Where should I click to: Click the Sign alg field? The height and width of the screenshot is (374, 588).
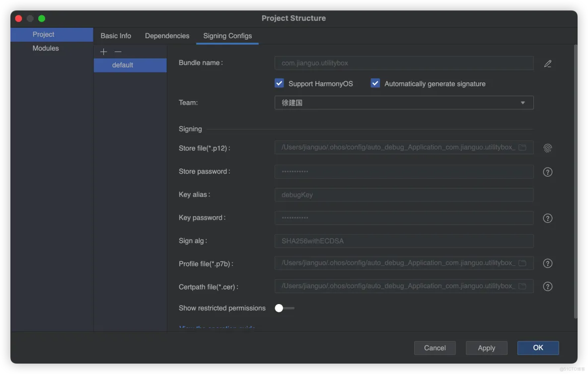404,241
